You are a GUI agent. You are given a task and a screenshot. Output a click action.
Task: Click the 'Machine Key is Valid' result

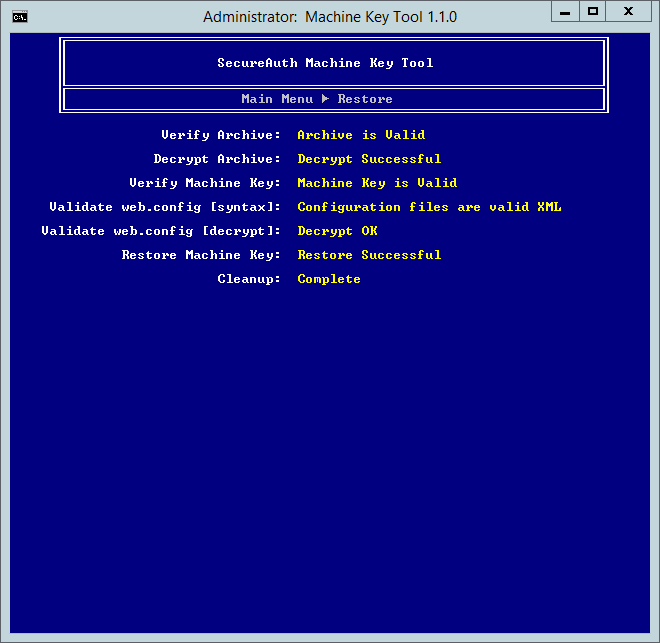[x=377, y=183]
